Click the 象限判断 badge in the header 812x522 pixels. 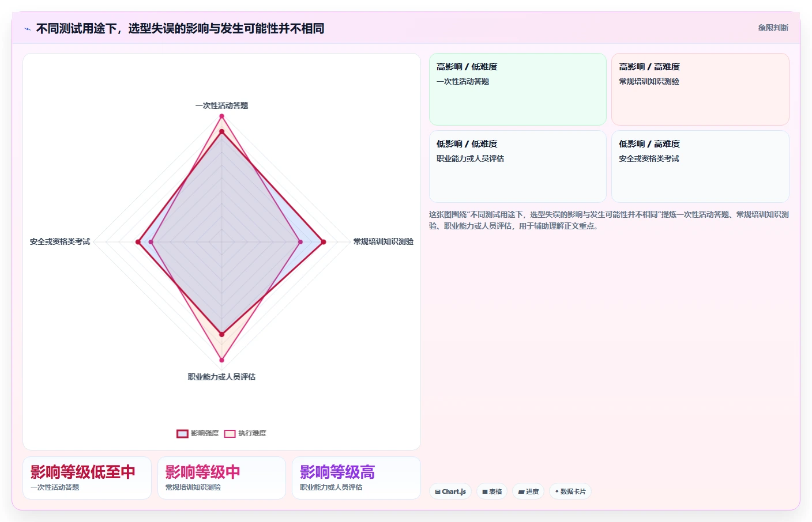click(773, 28)
